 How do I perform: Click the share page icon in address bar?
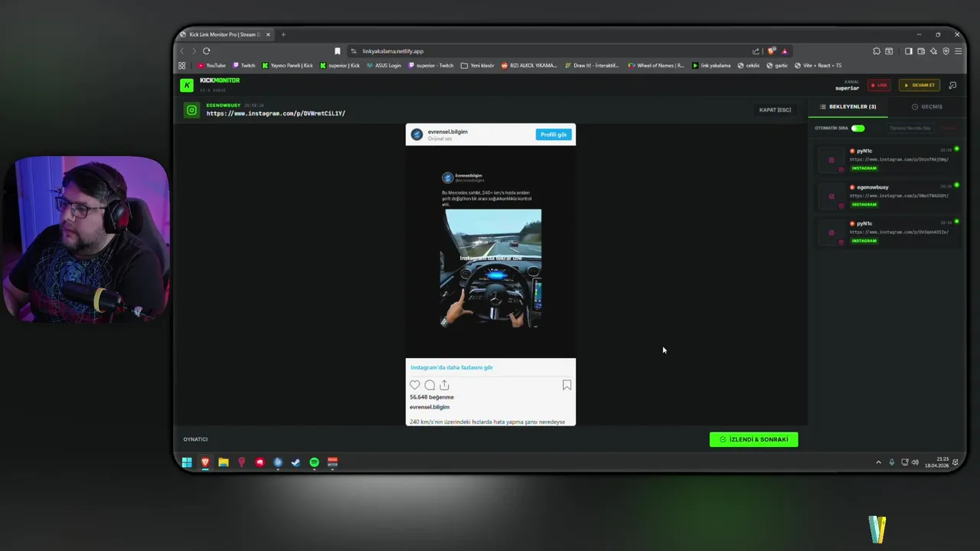[x=756, y=51]
